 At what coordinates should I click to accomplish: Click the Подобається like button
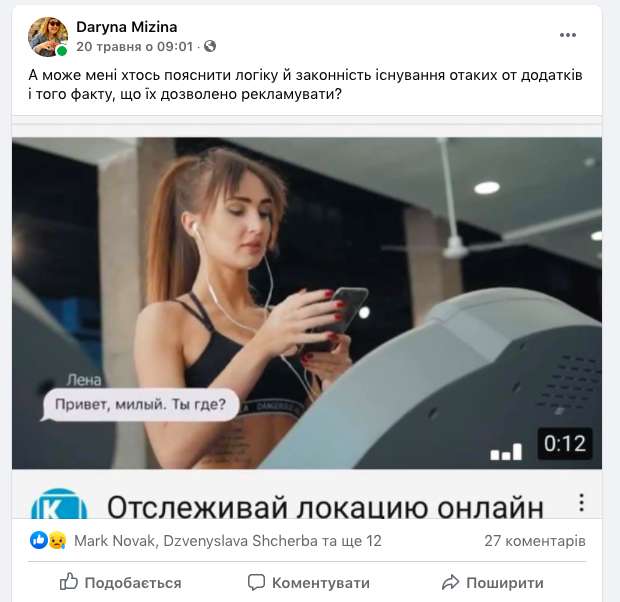[x=121, y=582]
